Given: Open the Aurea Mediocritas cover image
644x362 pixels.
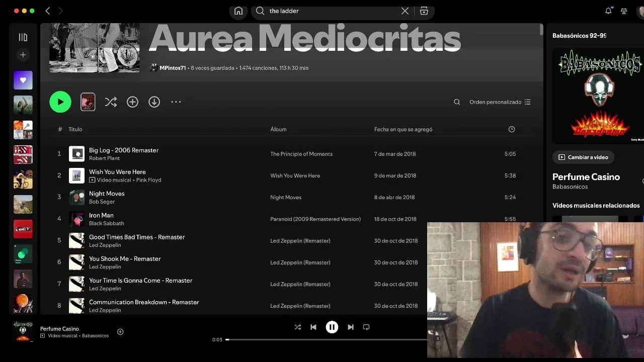Looking at the screenshot, I should click(94, 48).
